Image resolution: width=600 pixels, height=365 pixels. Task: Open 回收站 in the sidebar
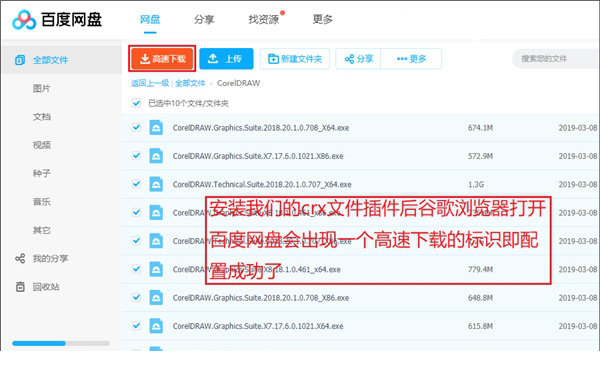point(46,287)
